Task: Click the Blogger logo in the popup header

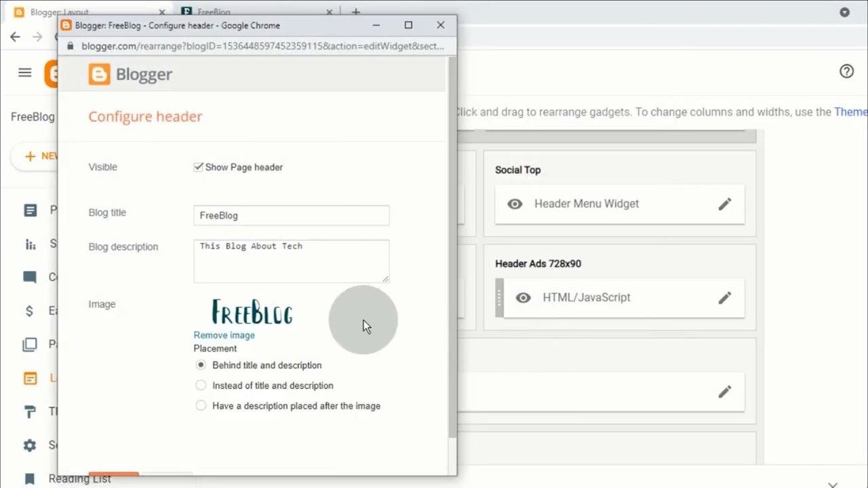Action: click(130, 75)
